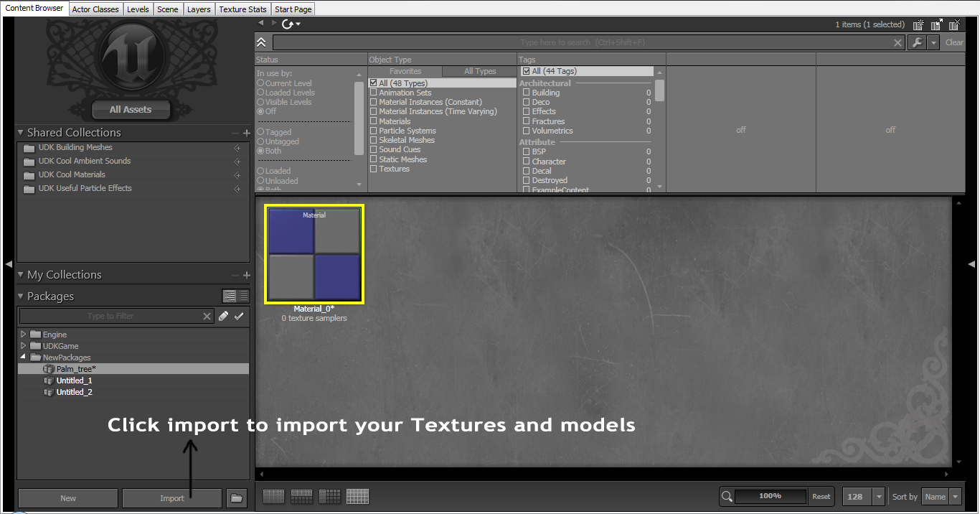The width and height of the screenshot is (980, 514).
Task: Click the zoom magnifier icon
Action: pyautogui.click(x=727, y=496)
